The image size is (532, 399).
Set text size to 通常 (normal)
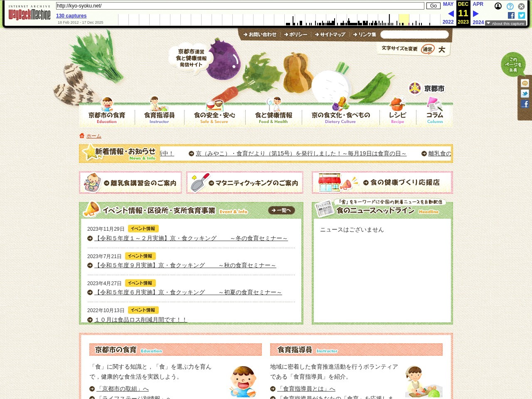(428, 49)
